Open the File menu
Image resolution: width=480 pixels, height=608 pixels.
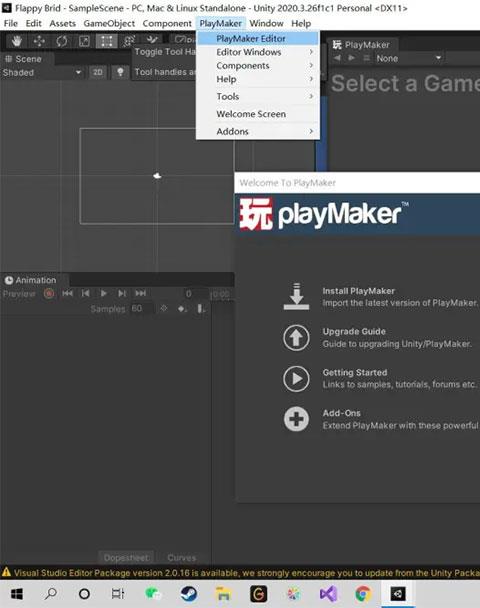click(x=11, y=23)
